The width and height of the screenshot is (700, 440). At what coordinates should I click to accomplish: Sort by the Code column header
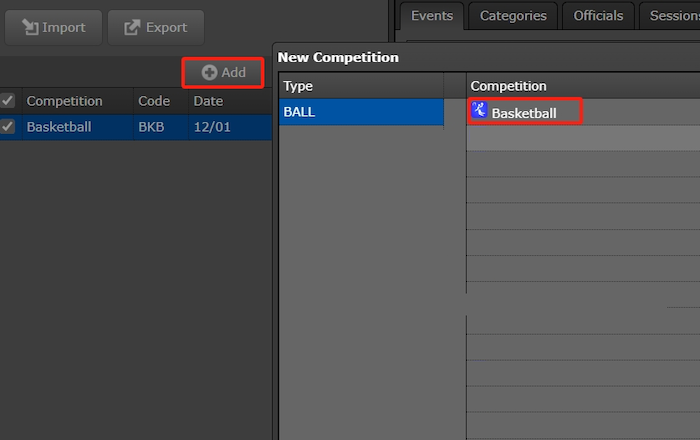153,101
